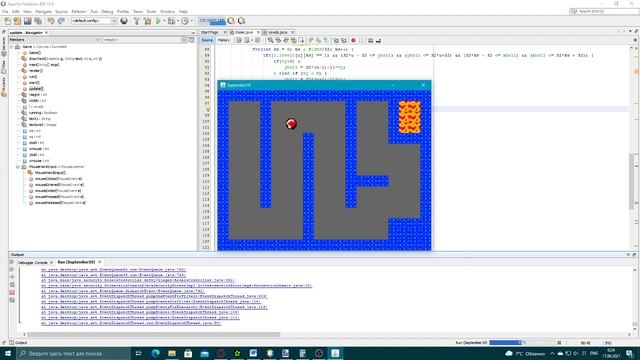The width and height of the screenshot is (640, 360).
Task: Open the Members dropdown in Navigator
Action: pos(55,40)
